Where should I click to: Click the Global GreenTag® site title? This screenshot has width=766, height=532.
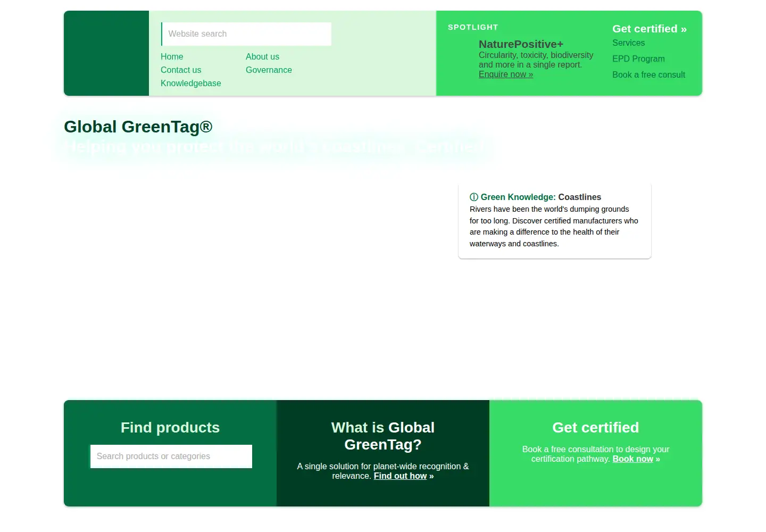pyautogui.click(x=138, y=127)
